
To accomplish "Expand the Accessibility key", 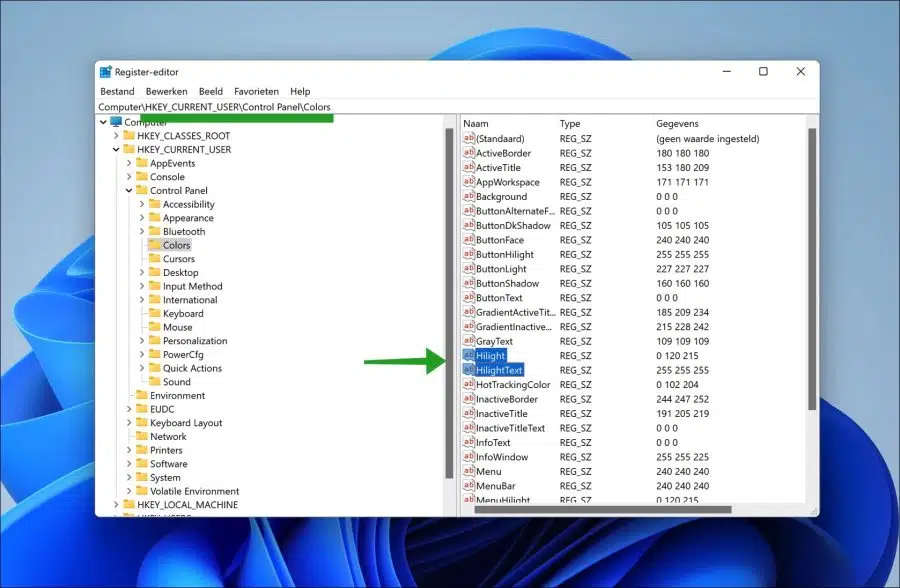I will [142, 204].
